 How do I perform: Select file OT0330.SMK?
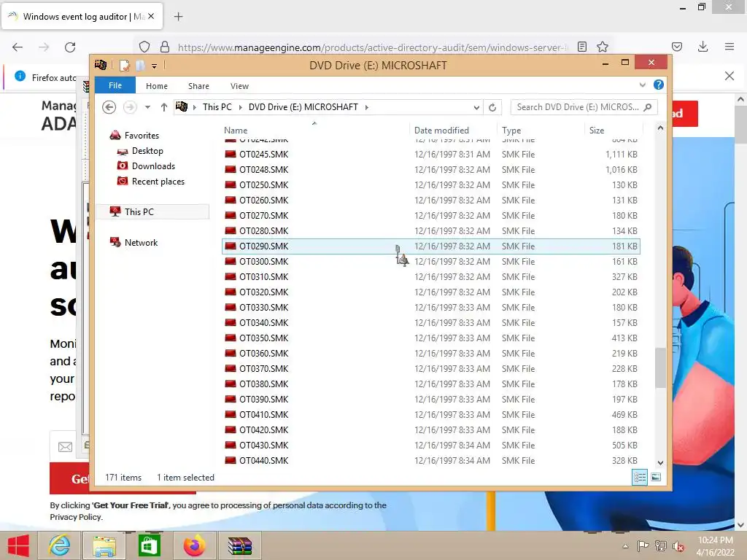(x=430, y=307)
